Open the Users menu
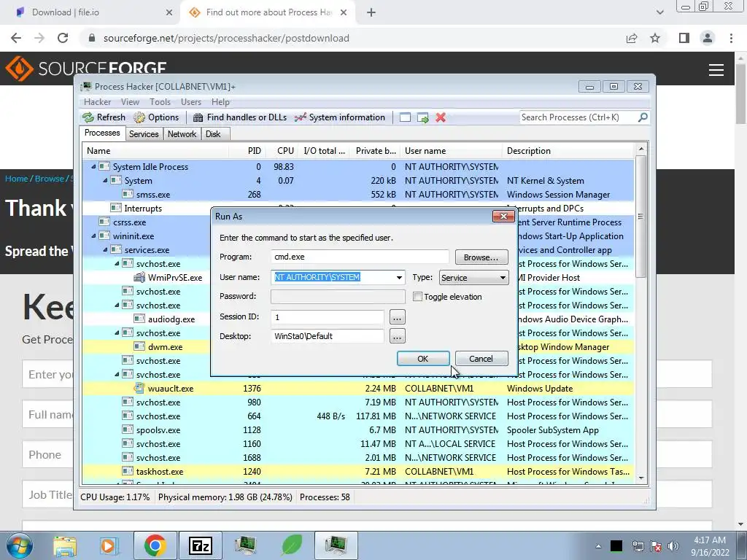The image size is (747, 560). [x=191, y=102]
